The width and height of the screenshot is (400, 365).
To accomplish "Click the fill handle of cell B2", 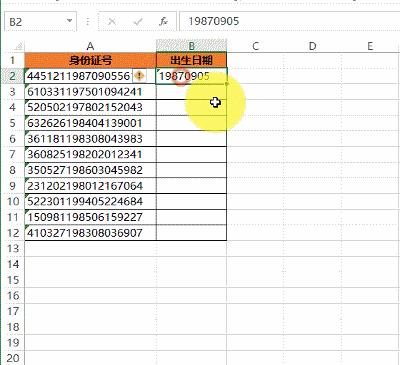I will (227, 84).
